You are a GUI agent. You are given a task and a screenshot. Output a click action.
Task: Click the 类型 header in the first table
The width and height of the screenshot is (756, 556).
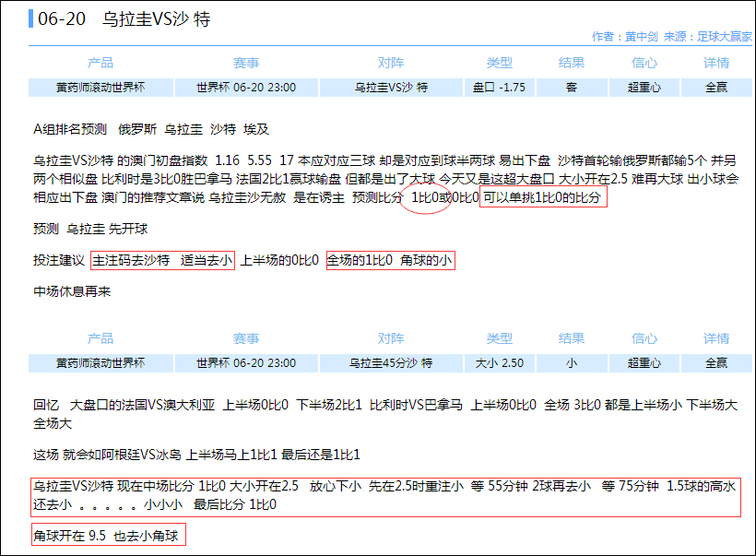(x=499, y=63)
